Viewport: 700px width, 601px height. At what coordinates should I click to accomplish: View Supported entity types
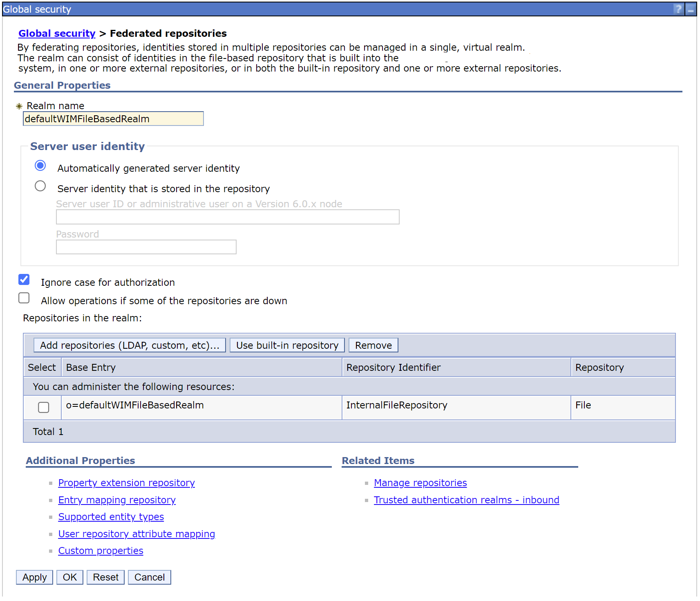pos(111,517)
